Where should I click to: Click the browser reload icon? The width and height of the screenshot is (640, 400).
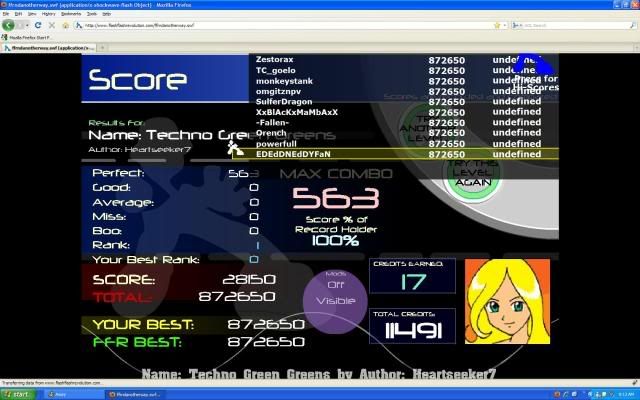coord(37,25)
